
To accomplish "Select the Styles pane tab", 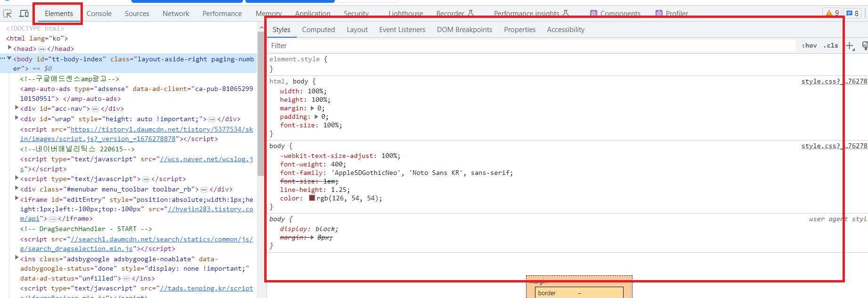I will tap(281, 30).
